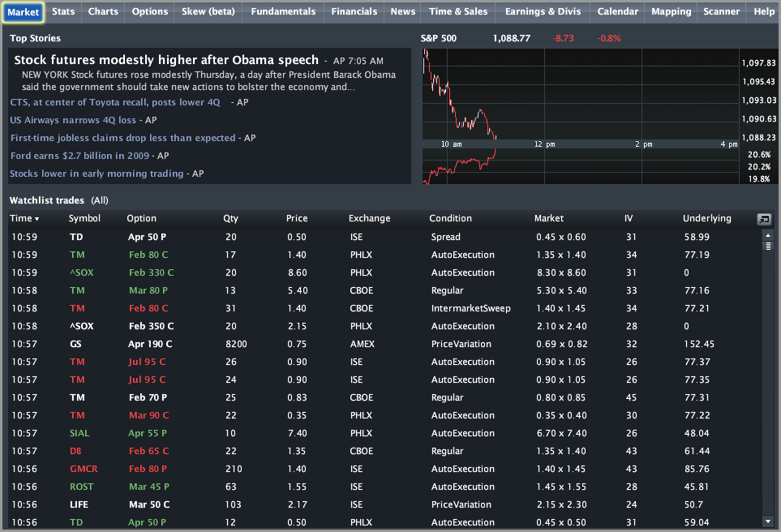Viewport: 781px width, 532px height.
Task: Open the Stock futures headline story
Action: tap(166, 60)
